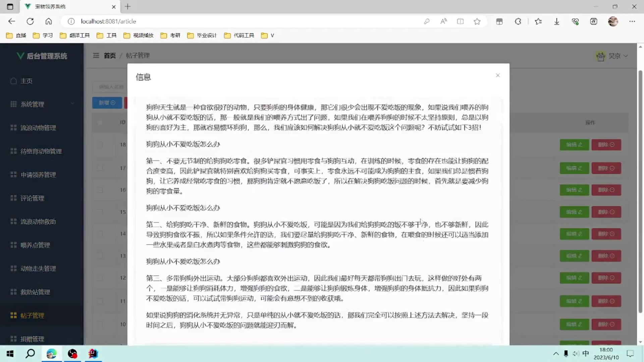Open 评论管理 in the sidebar

click(42, 198)
